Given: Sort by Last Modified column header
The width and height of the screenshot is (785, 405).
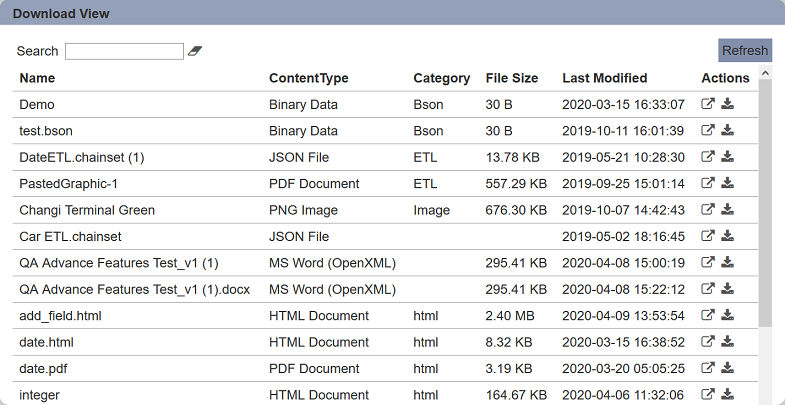Looking at the screenshot, I should coord(604,78).
